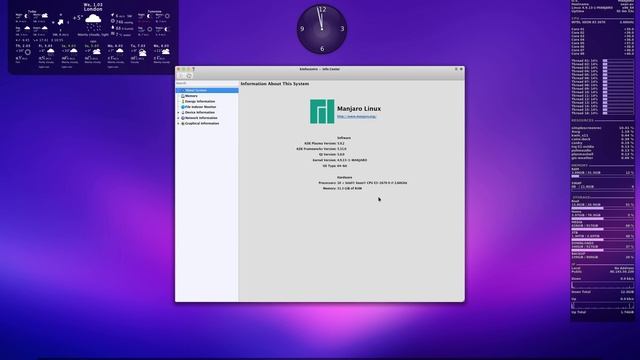Click the Information About This System heading

pos(275,84)
